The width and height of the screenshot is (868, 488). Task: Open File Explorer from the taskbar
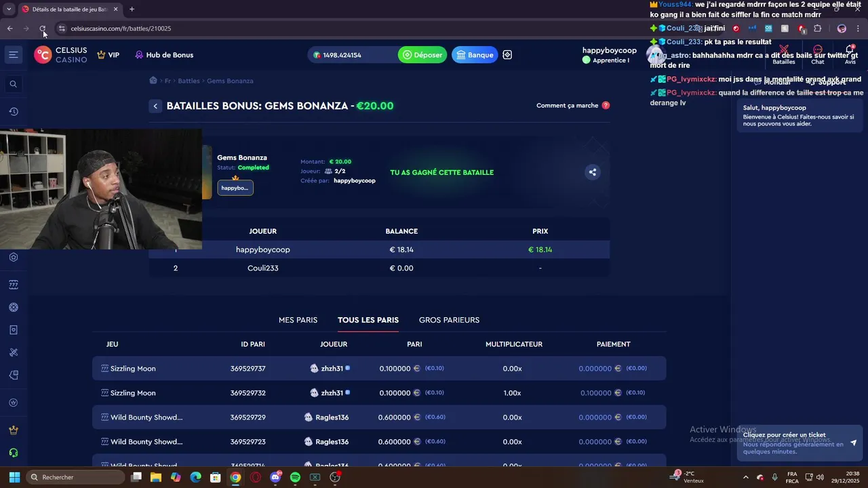click(156, 477)
